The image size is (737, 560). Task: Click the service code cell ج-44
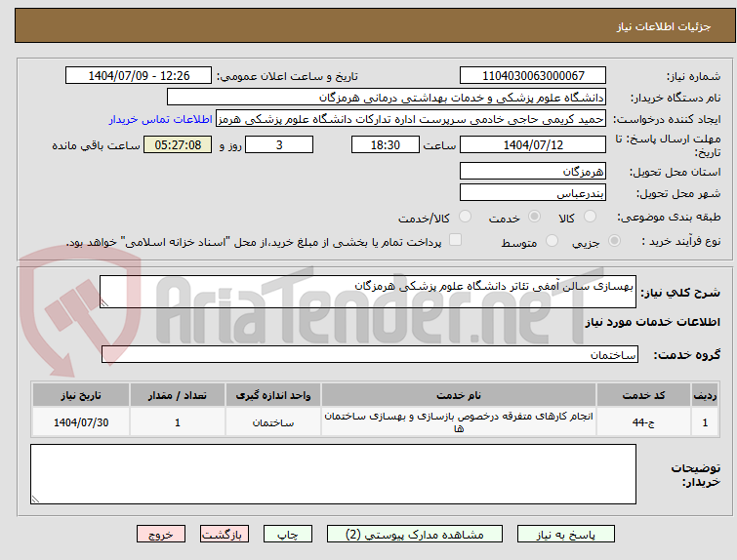[643, 422]
